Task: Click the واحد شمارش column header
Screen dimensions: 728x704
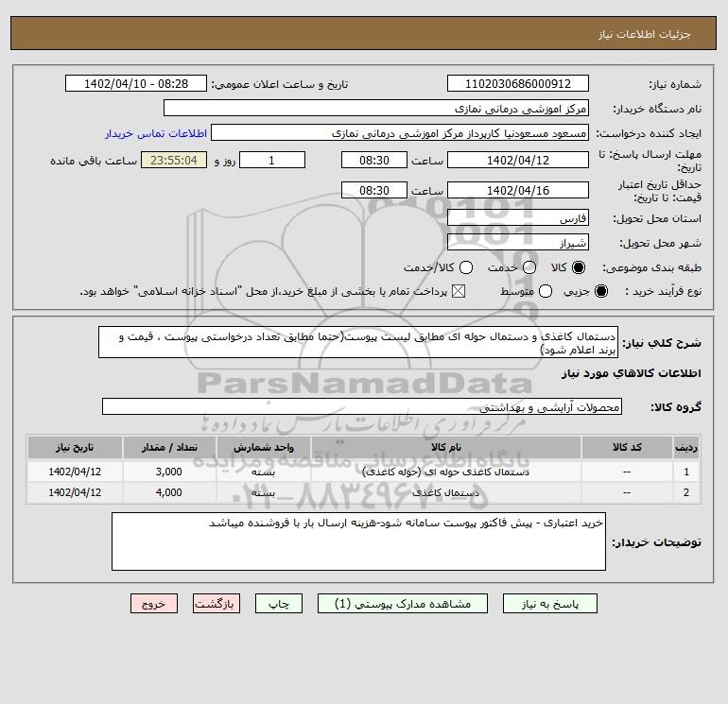Action: tap(263, 447)
